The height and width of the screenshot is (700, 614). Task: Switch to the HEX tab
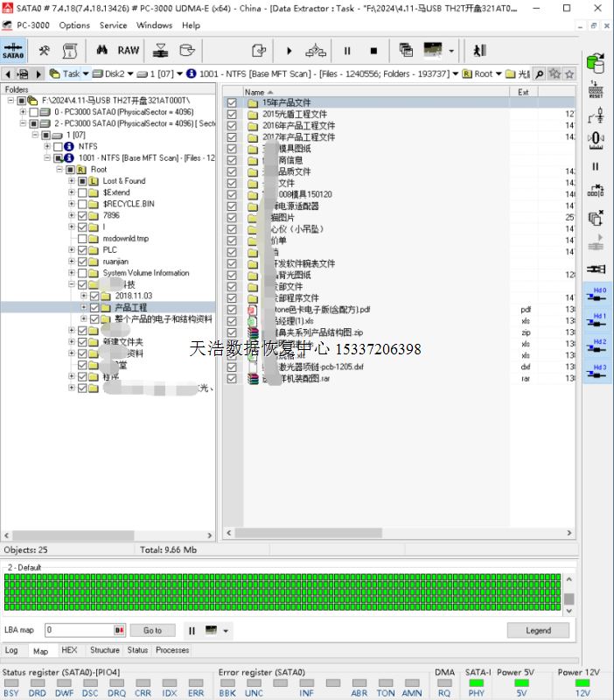(69, 650)
